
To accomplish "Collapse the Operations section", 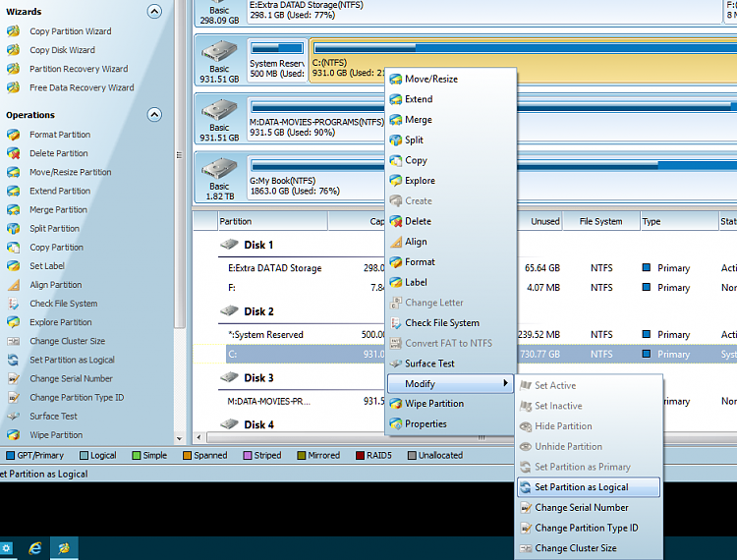I will [154, 115].
